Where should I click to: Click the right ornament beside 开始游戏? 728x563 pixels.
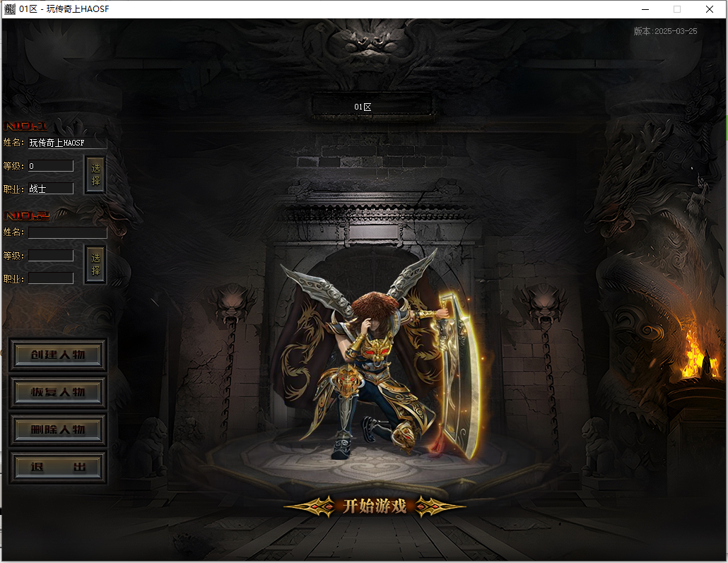pyautogui.click(x=439, y=506)
